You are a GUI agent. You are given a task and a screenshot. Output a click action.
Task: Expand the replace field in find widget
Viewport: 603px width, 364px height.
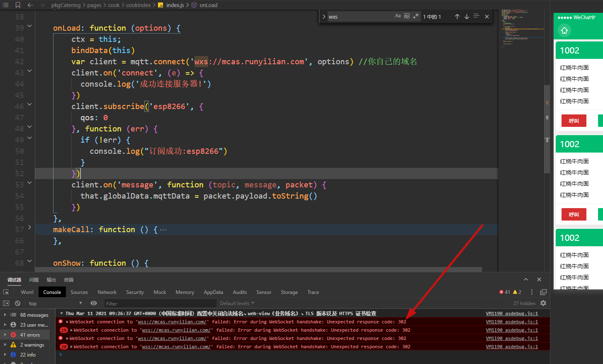pos(324,17)
